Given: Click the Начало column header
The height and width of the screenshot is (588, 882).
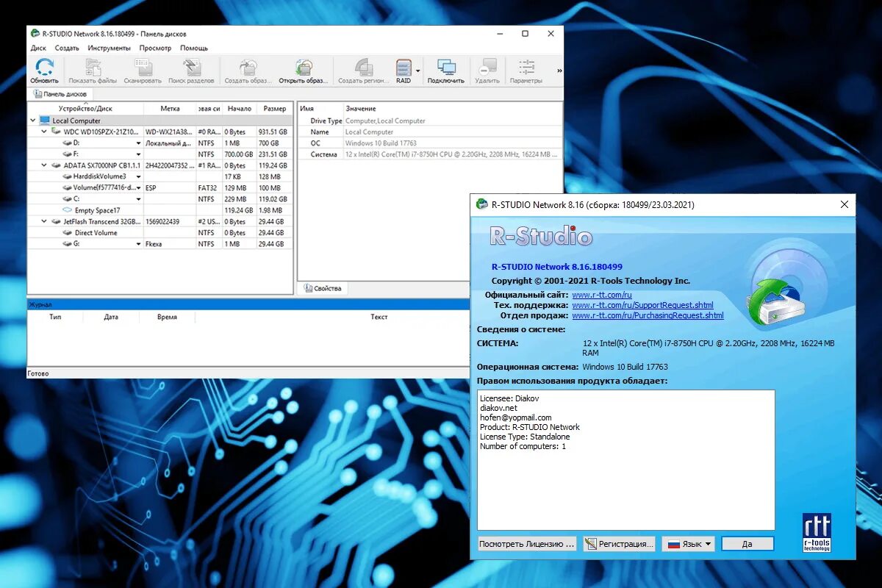Looking at the screenshot, I should 240,109.
